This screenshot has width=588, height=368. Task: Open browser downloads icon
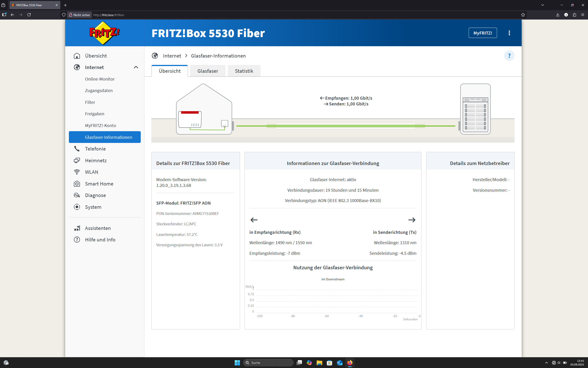pyautogui.click(x=558, y=15)
